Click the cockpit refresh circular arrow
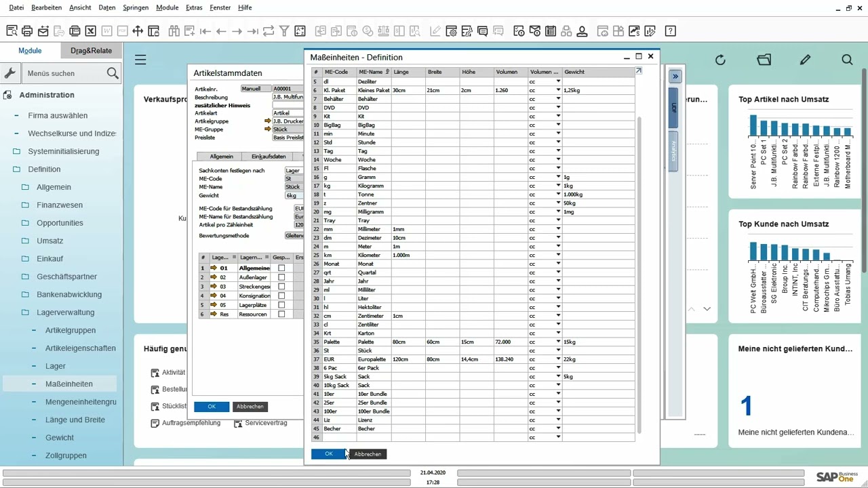868x488 pixels. [720, 60]
